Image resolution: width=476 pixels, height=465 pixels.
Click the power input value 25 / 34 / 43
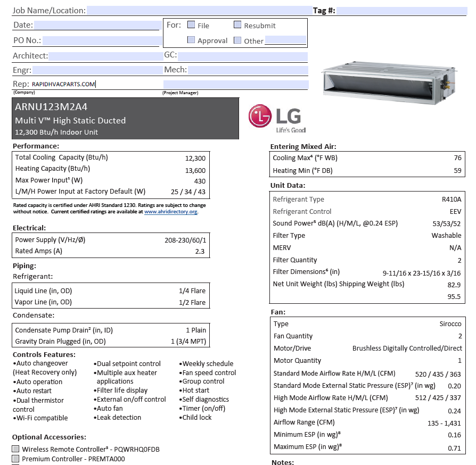188,192
